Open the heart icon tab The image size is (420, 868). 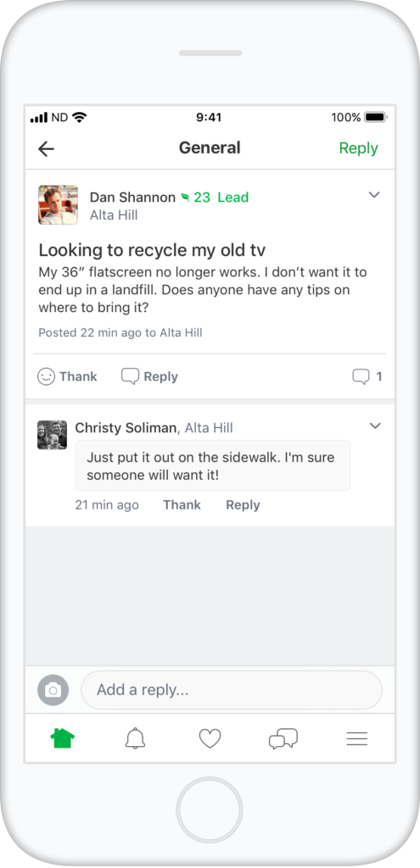(210, 738)
